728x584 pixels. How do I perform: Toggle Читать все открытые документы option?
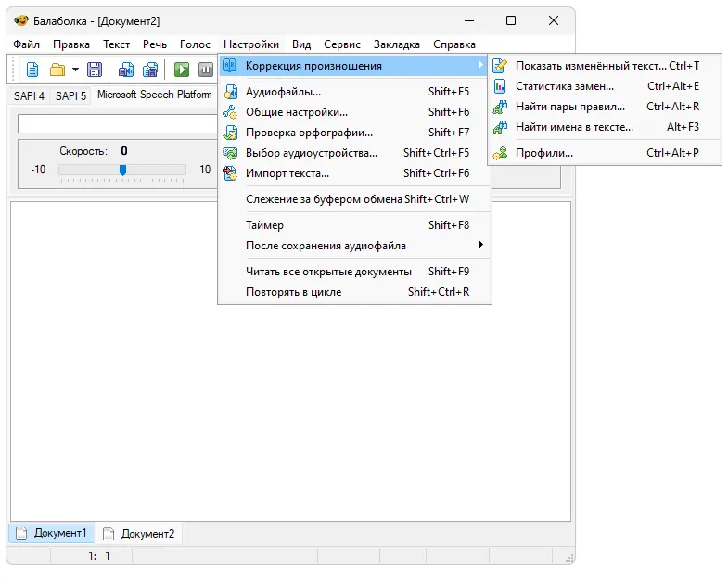click(354, 272)
